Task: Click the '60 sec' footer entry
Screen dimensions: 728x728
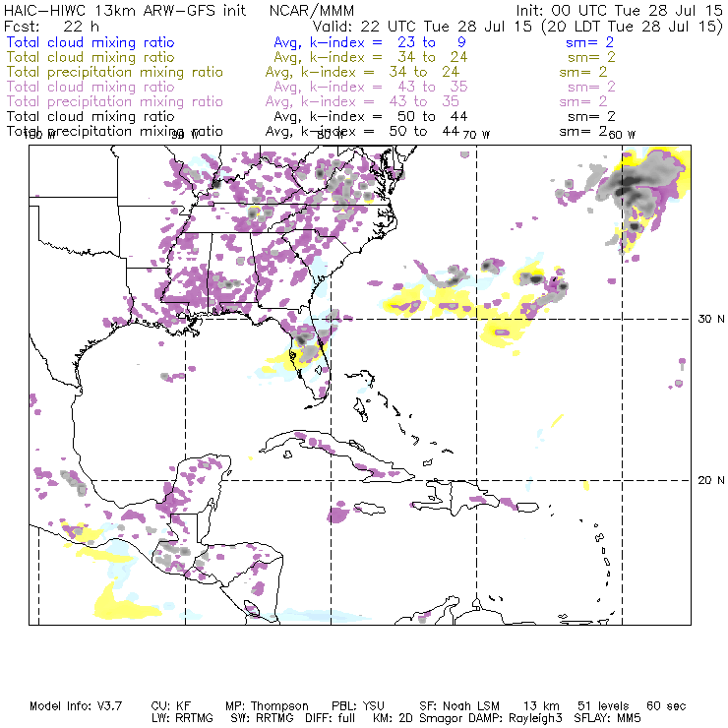Action: (x=666, y=706)
